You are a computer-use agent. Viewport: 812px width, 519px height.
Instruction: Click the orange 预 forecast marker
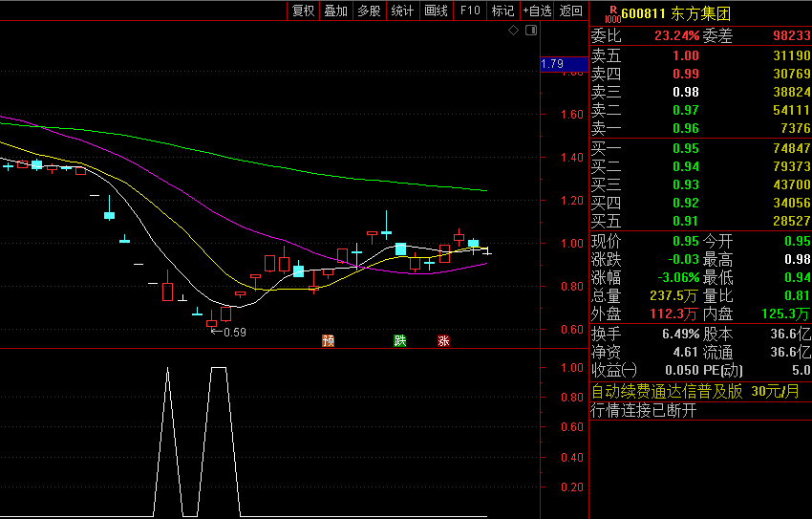pos(329,340)
